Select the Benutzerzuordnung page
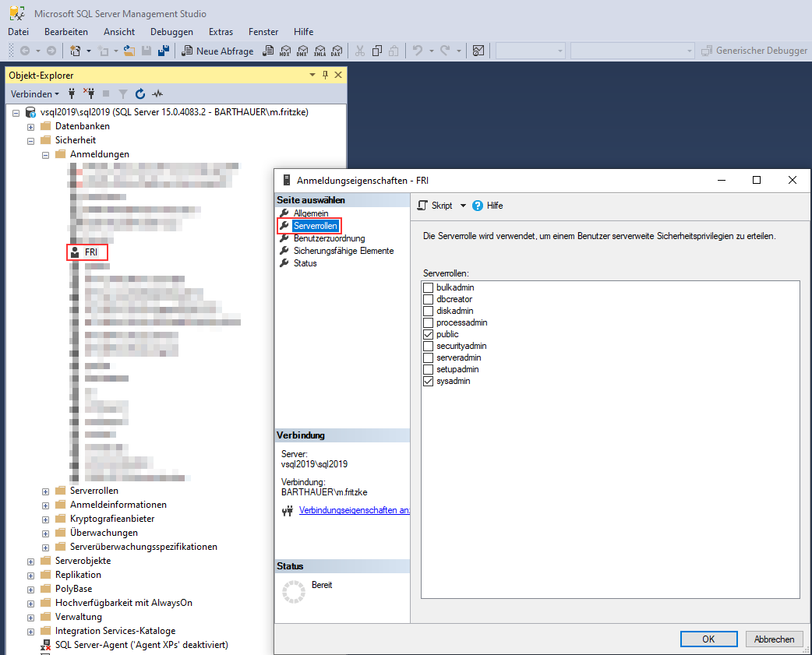Image resolution: width=812 pixels, height=655 pixels. click(x=329, y=238)
